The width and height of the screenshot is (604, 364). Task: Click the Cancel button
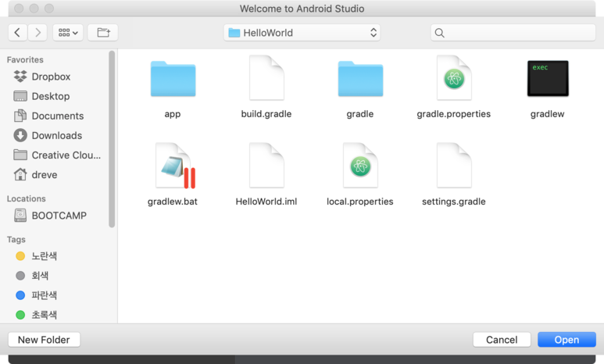coord(502,340)
